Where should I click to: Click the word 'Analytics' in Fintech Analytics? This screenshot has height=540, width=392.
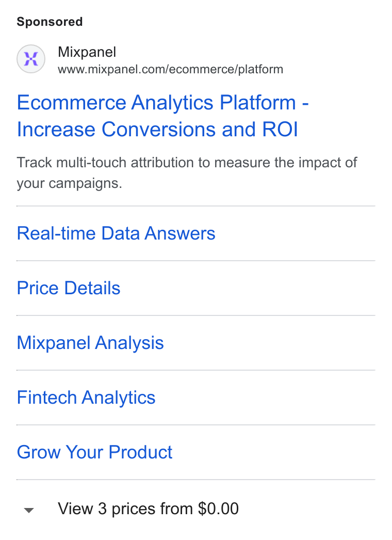119,398
